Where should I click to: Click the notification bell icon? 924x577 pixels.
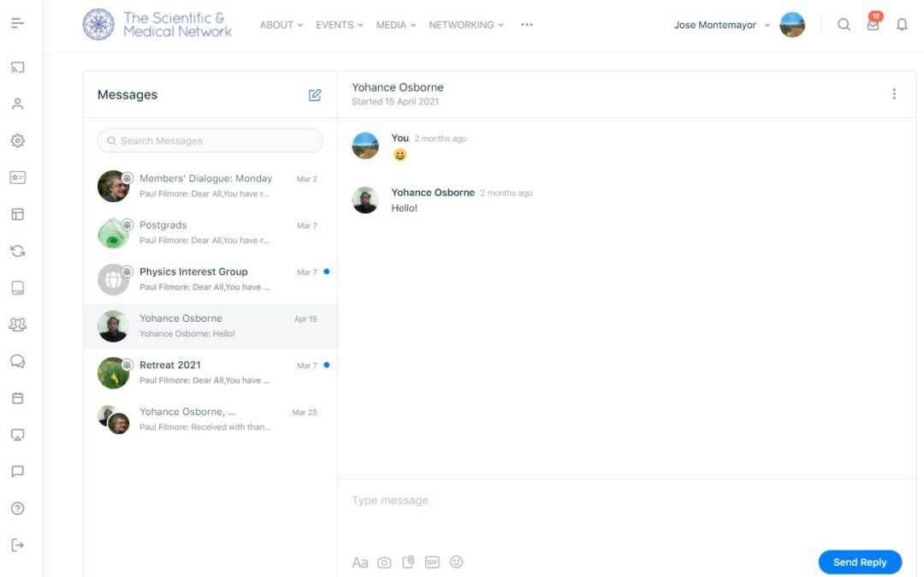tap(902, 24)
